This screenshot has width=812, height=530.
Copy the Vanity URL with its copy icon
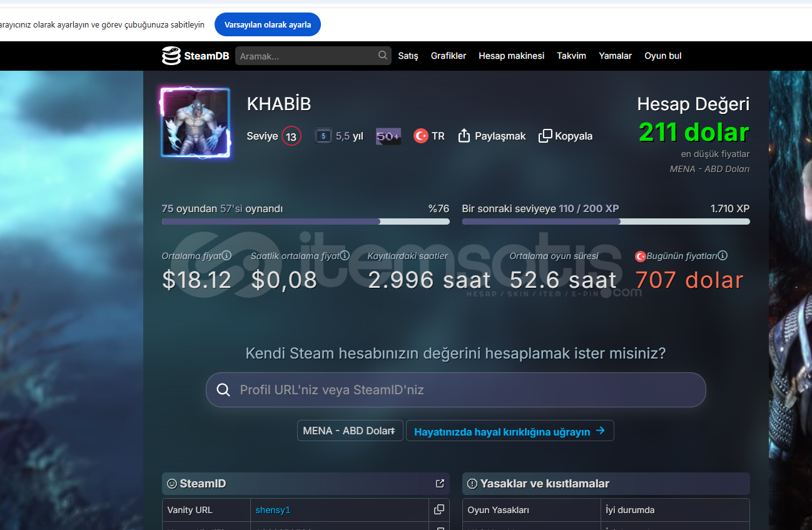coord(439,509)
